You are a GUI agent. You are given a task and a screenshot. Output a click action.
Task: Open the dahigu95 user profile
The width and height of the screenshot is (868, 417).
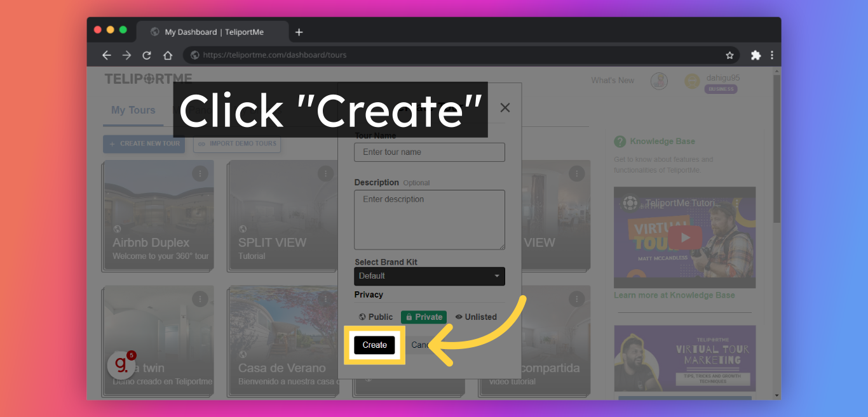click(x=723, y=77)
